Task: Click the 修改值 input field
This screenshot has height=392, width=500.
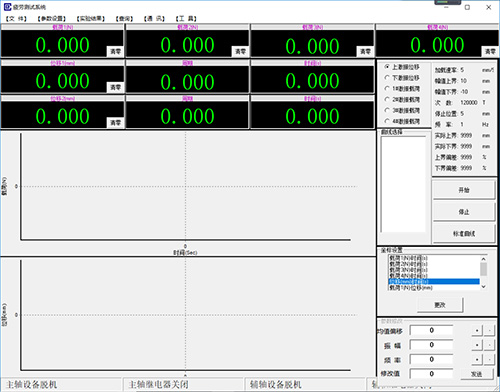Action: (x=431, y=374)
